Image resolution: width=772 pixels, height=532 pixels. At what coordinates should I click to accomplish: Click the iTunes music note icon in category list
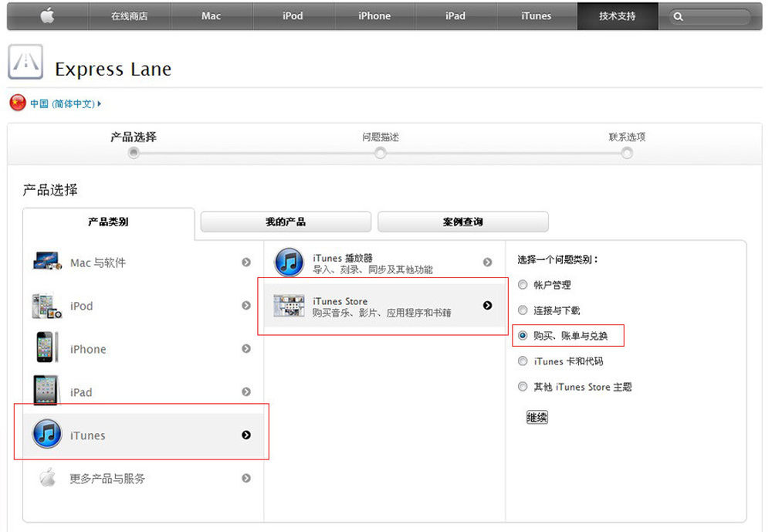pyautogui.click(x=47, y=434)
